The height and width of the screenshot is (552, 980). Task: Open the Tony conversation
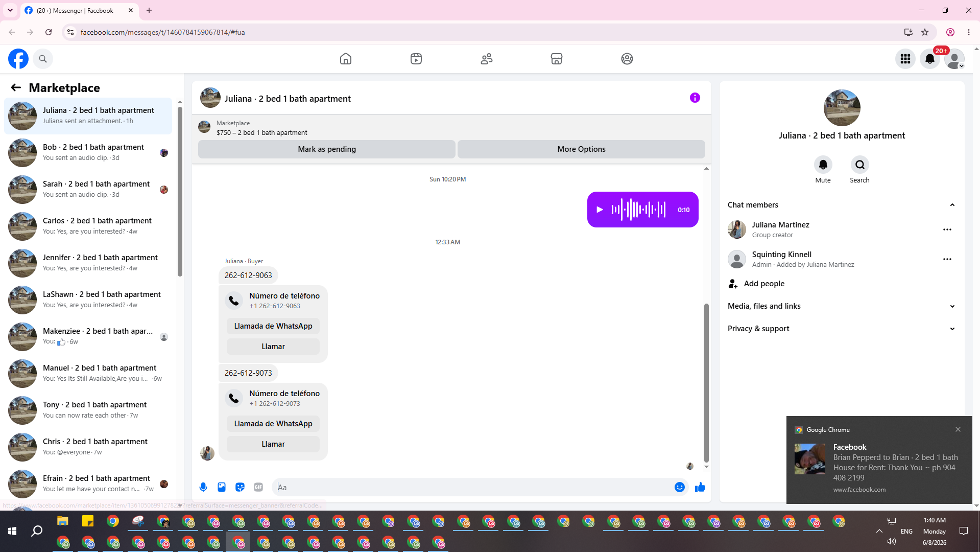pyautogui.click(x=88, y=410)
